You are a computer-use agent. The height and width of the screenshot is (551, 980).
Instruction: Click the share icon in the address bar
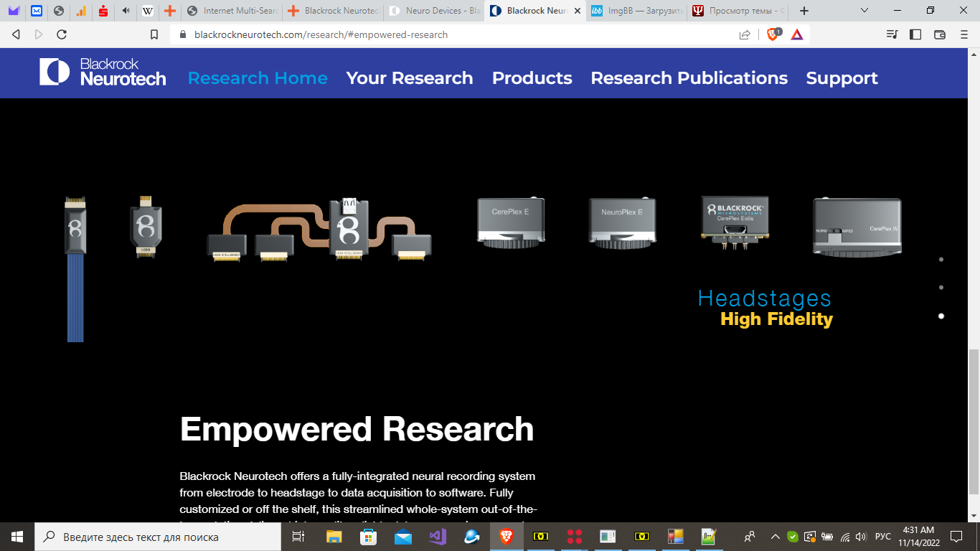[745, 34]
